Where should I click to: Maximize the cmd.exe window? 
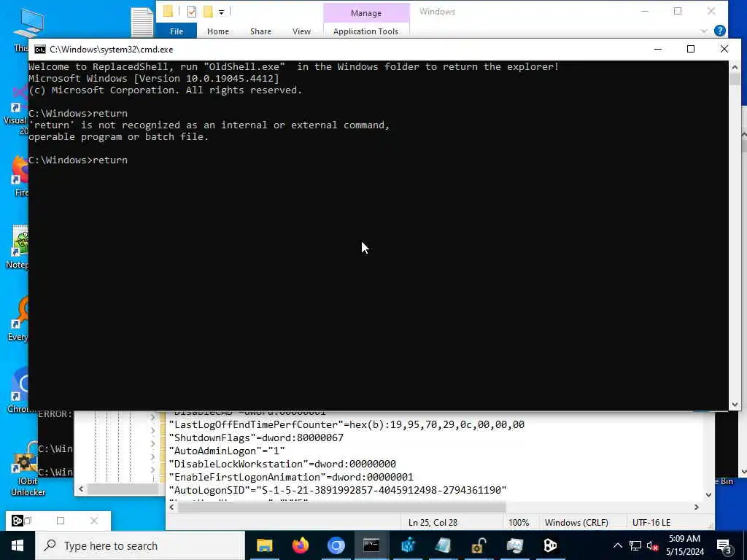coord(691,49)
